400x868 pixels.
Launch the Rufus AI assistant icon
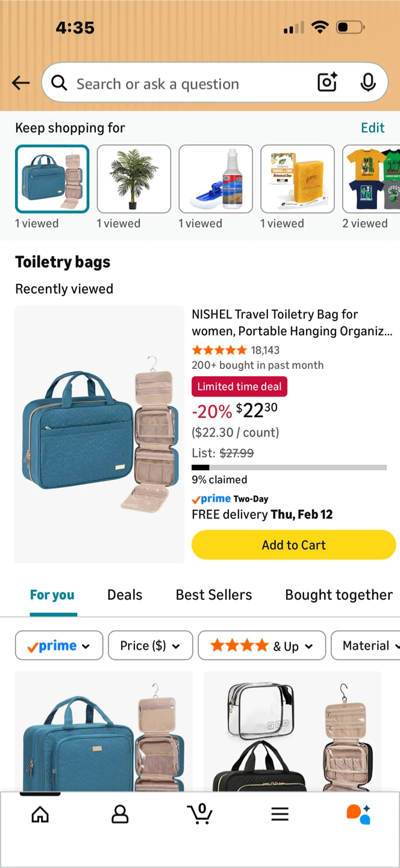358,814
